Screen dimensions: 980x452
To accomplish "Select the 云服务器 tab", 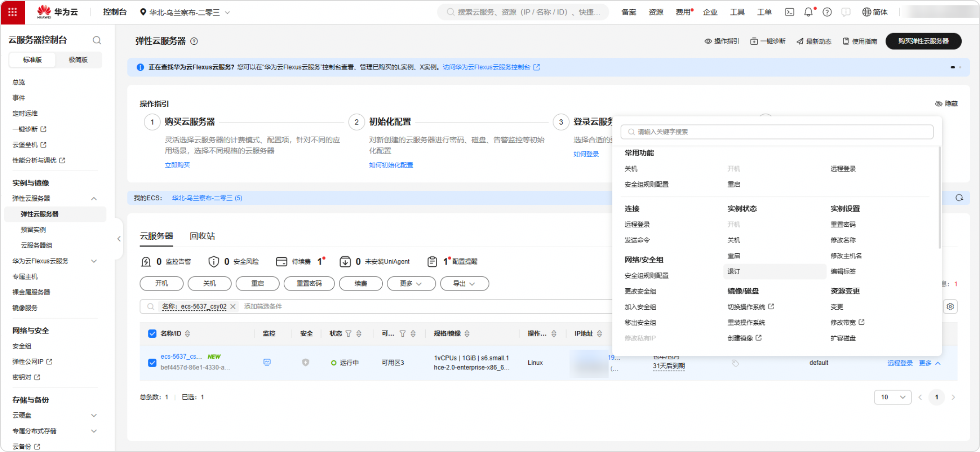I will pos(156,236).
